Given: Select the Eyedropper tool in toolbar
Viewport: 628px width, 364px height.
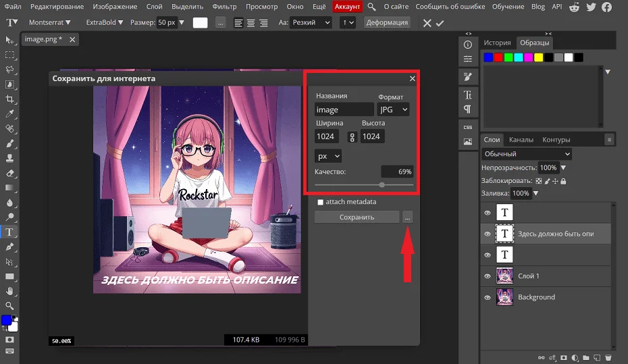Looking at the screenshot, I should tap(10, 113).
